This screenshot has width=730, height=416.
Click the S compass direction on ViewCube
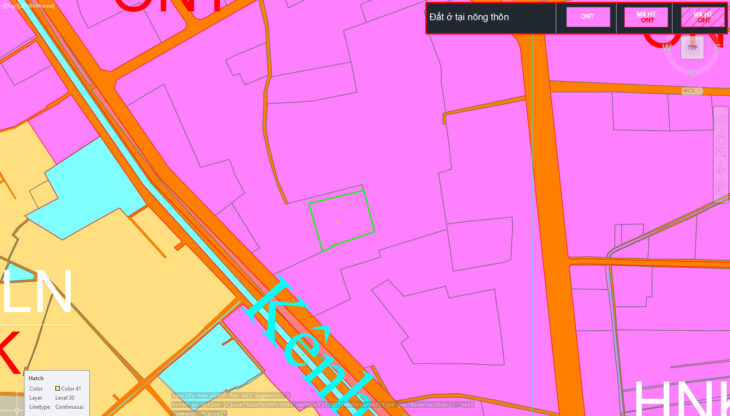click(x=692, y=72)
